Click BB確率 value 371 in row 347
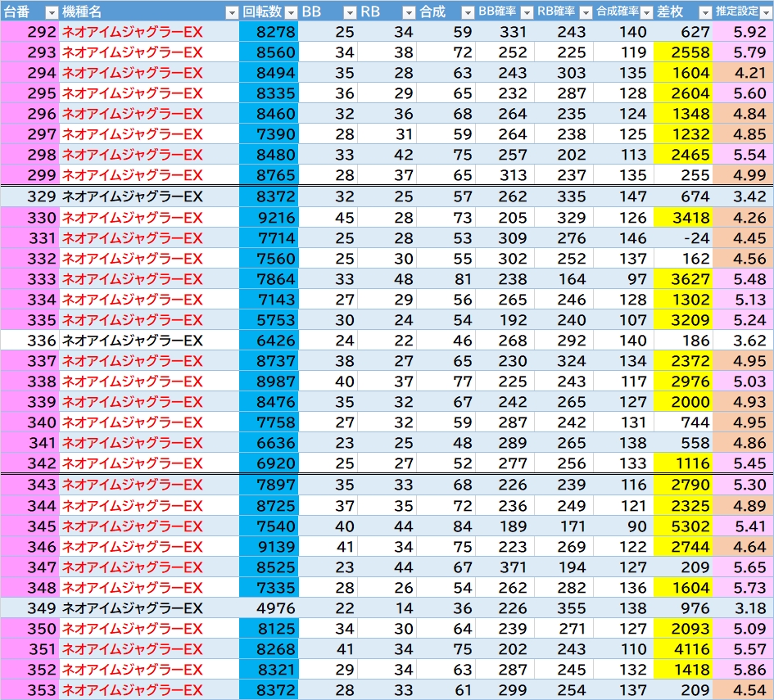 coord(505,567)
